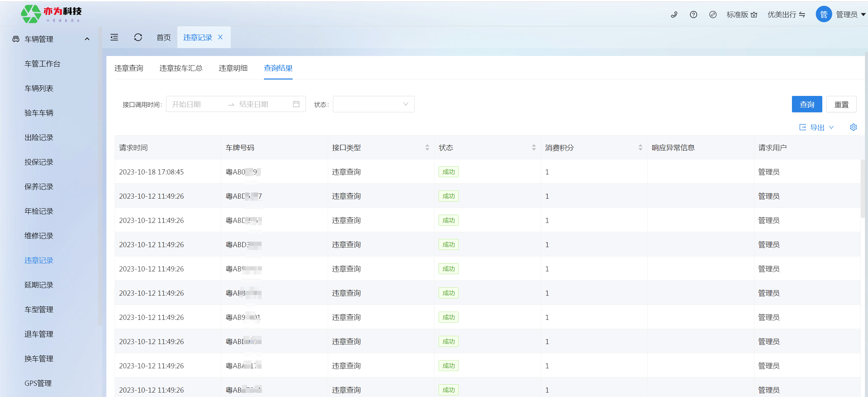The image size is (868, 397).
Task: Sort by 消费积分 column arrows
Action: pyautogui.click(x=640, y=147)
